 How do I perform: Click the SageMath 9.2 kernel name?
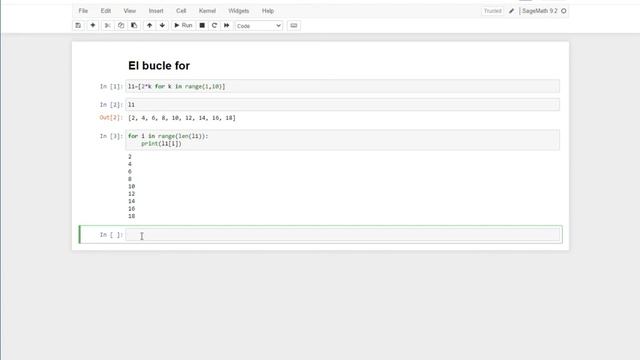(540, 11)
